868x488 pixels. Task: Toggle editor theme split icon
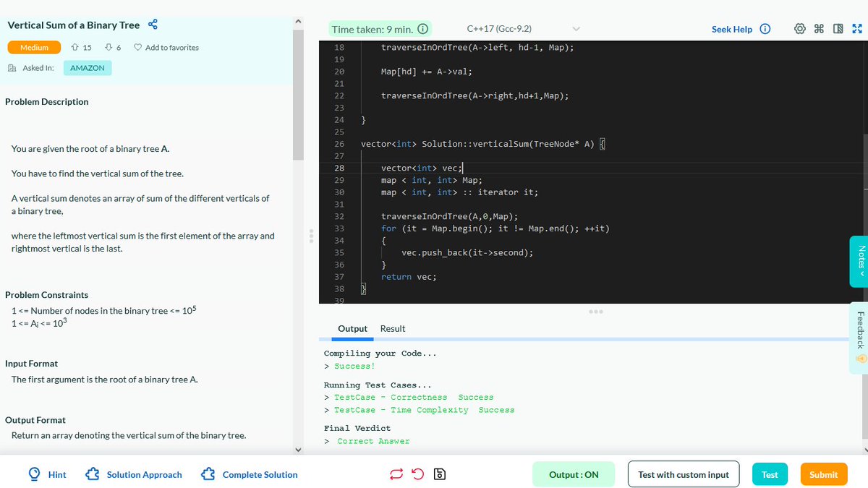pos(838,29)
